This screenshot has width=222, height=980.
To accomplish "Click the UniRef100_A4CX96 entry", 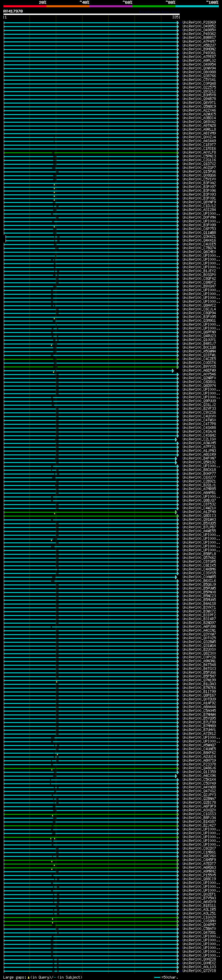I will [199, 776].
